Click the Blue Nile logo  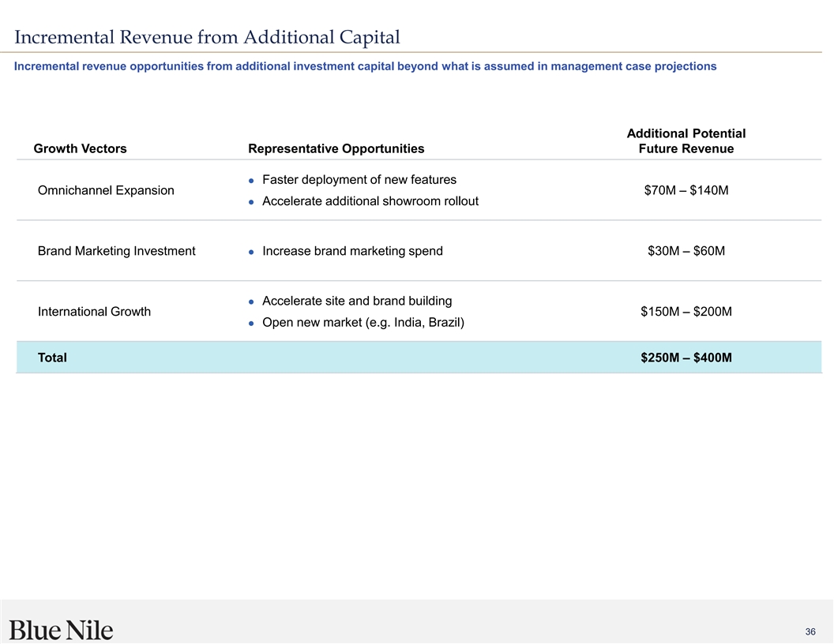(62, 629)
